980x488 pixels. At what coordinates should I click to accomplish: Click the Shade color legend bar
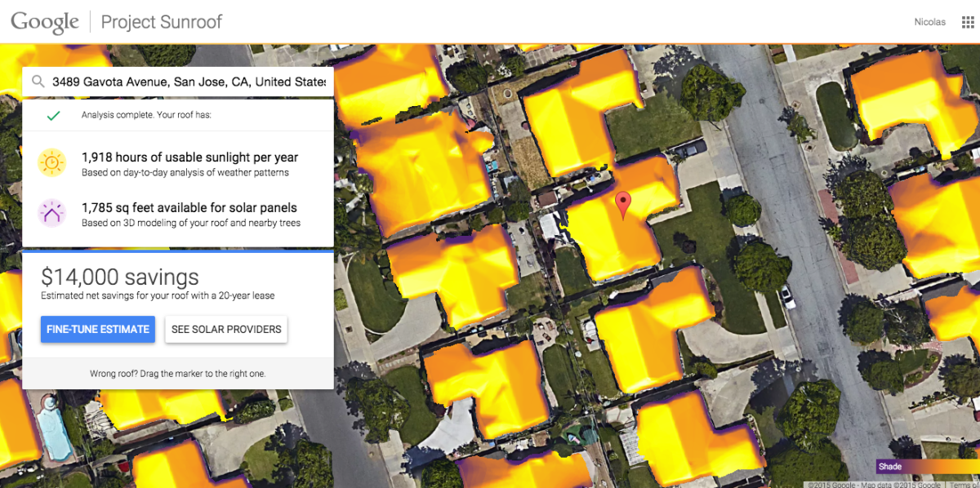click(927, 467)
